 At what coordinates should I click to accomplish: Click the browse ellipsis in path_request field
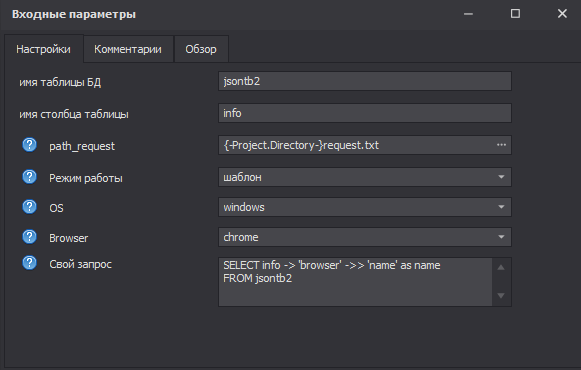501,145
